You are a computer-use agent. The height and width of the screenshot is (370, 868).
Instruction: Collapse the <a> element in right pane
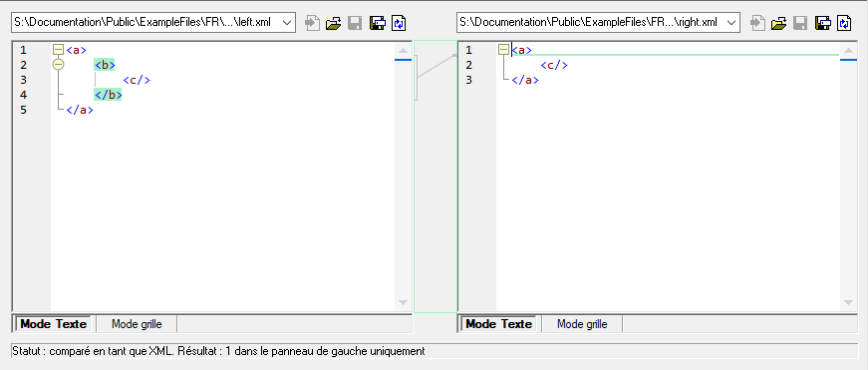click(503, 50)
